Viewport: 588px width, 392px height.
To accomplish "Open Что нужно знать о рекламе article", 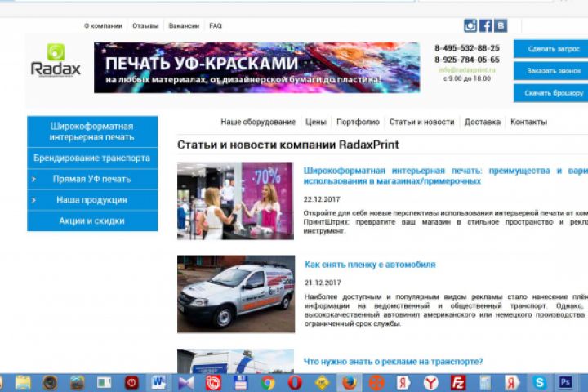I will (x=393, y=362).
